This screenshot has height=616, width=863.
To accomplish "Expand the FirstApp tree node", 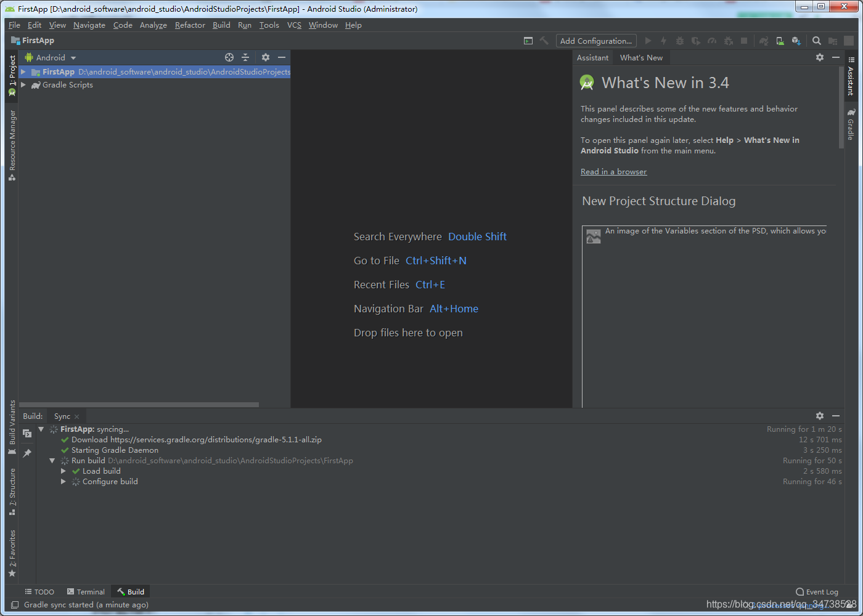I will click(x=23, y=72).
